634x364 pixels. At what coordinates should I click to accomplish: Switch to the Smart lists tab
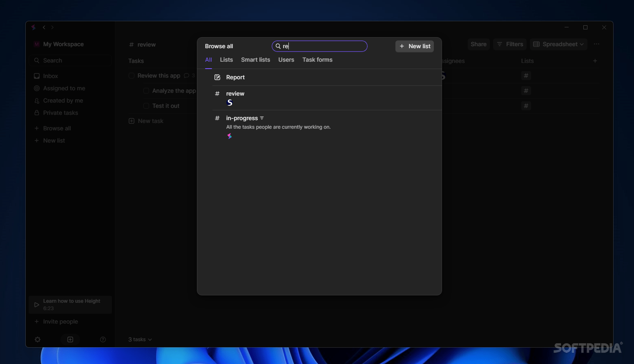256,60
